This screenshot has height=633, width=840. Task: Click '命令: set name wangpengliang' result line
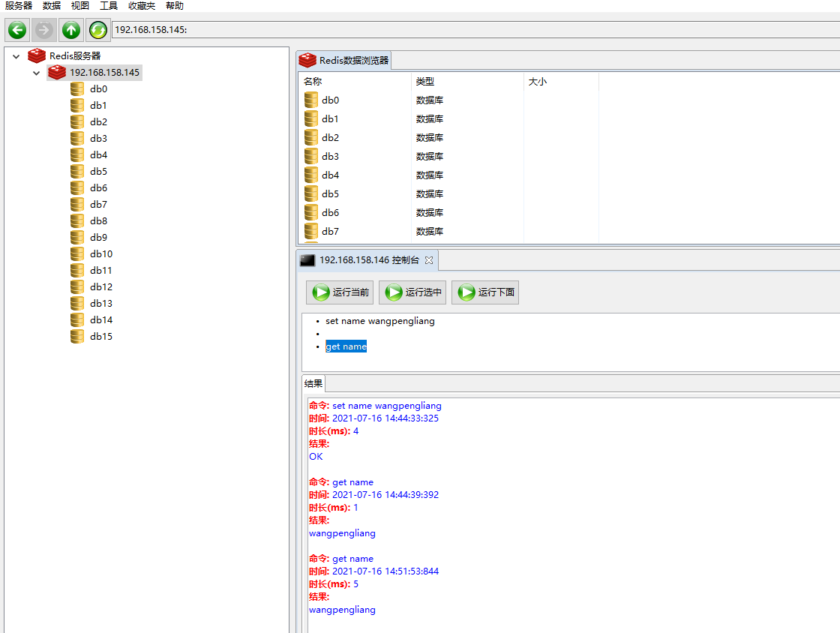pos(375,406)
